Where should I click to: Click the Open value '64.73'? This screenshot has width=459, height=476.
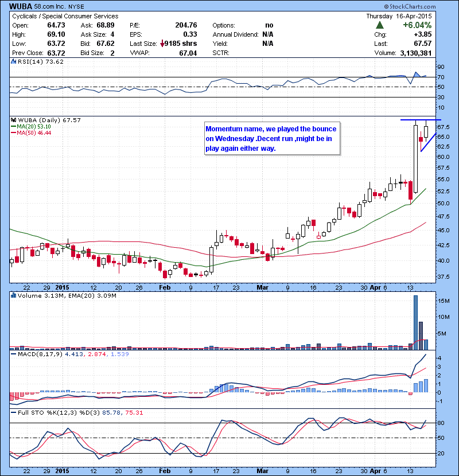[x=56, y=25]
